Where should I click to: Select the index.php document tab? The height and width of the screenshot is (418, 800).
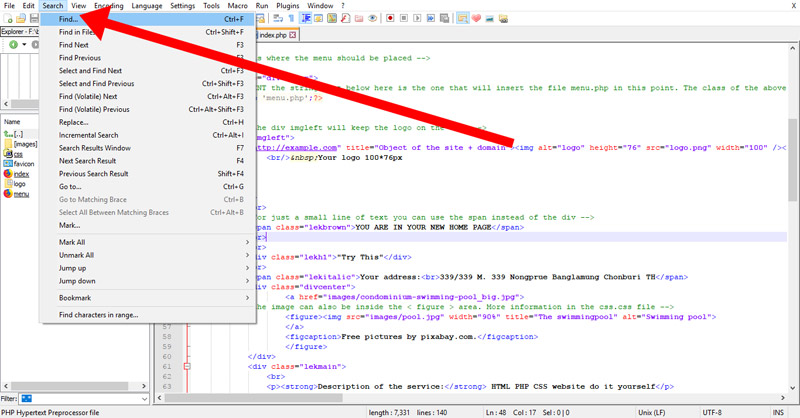pyautogui.click(x=272, y=35)
